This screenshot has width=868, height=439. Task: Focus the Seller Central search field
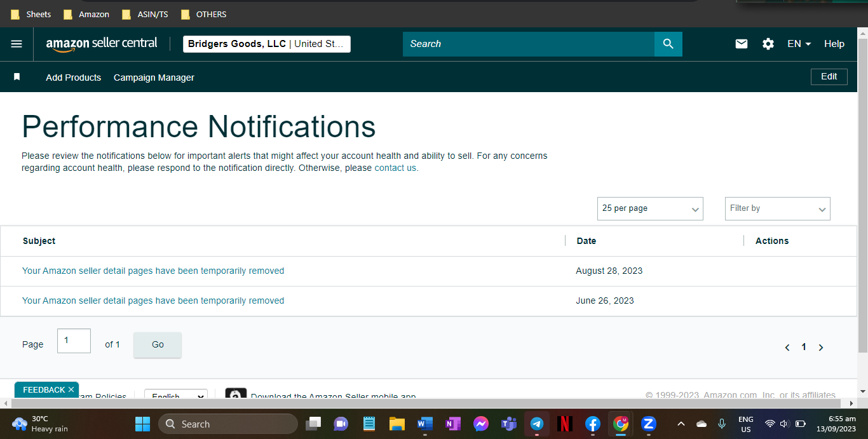[x=529, y=44]
